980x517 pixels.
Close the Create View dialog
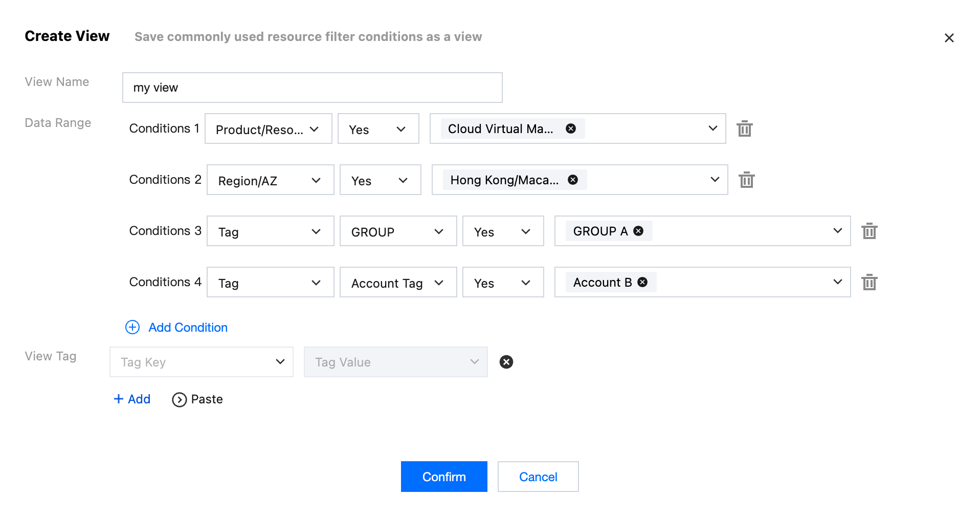(949, 38)
